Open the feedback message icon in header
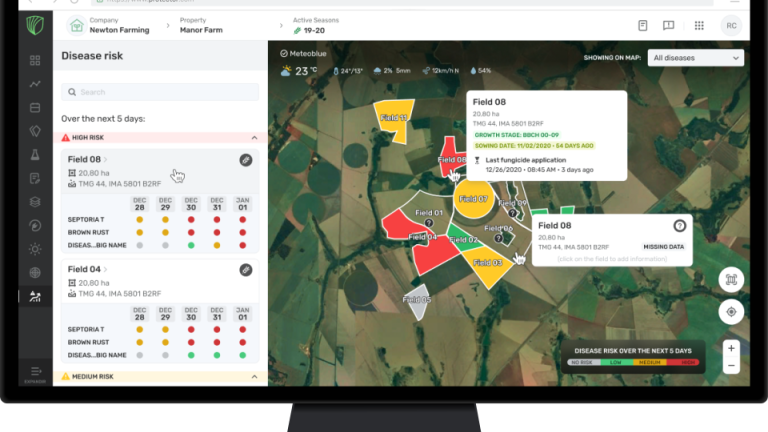 click(x=668, y=25)
